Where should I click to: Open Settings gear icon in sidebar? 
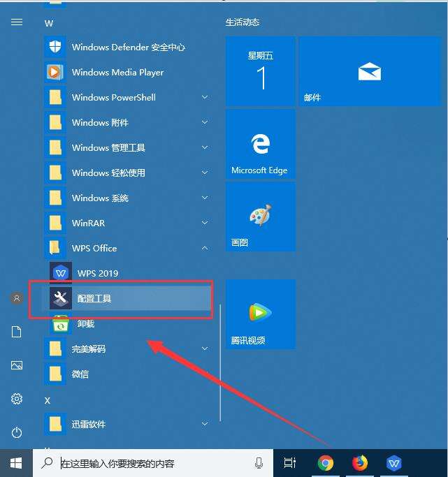coord(17,399)
